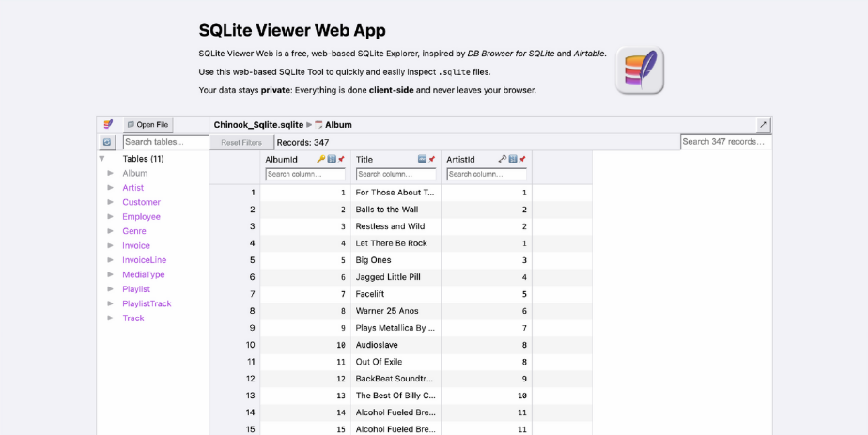This screenshot has width=868, height=435.
Task: Click the Title column header label
Action: (364, 159)
